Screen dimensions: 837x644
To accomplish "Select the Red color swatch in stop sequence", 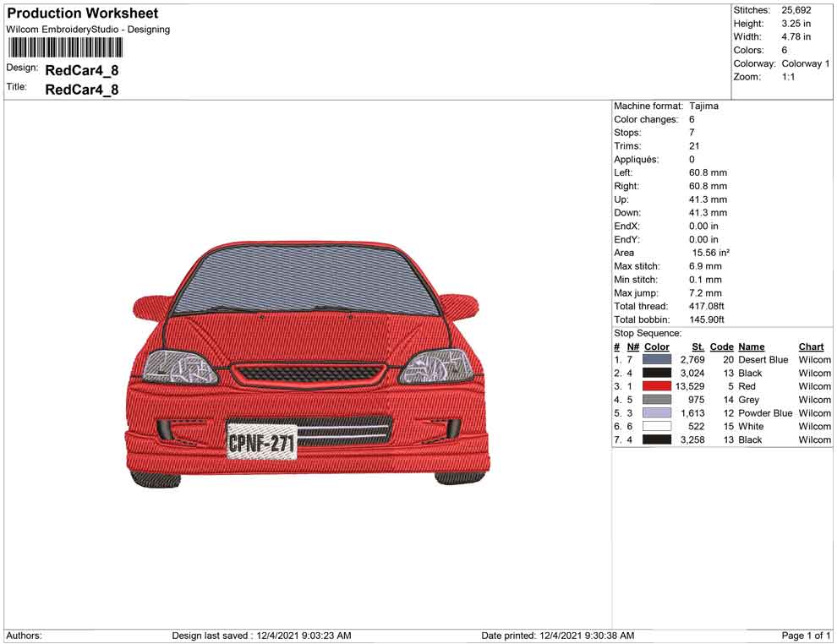I will (x=658, y=386).
